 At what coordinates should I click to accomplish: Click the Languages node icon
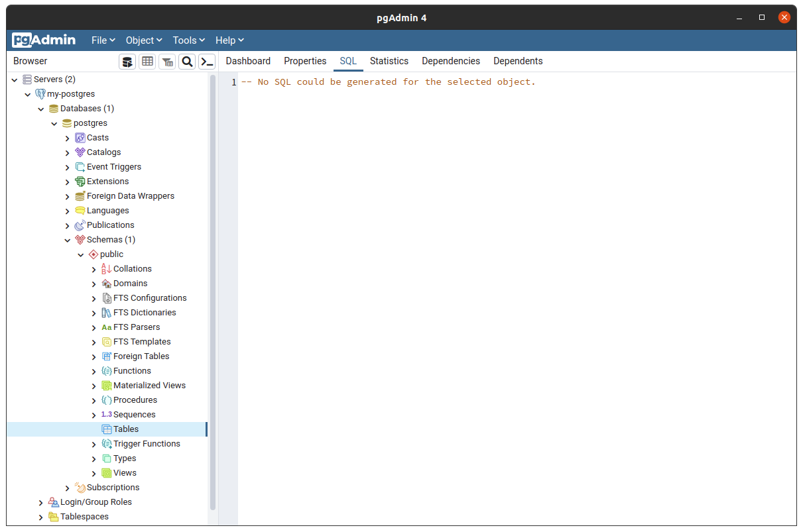(x=80, y=211)
